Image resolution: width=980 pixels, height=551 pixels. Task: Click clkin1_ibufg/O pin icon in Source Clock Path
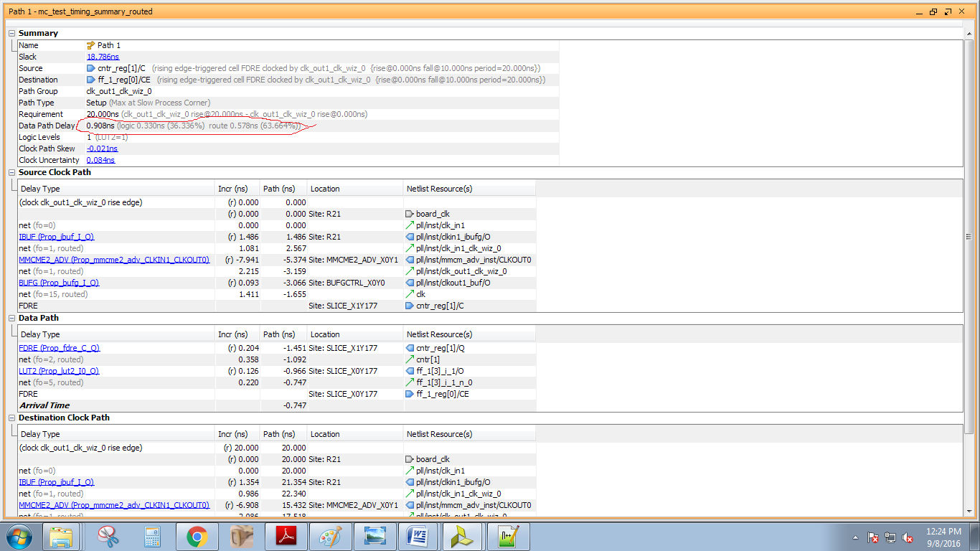click(x=410, y=237)
